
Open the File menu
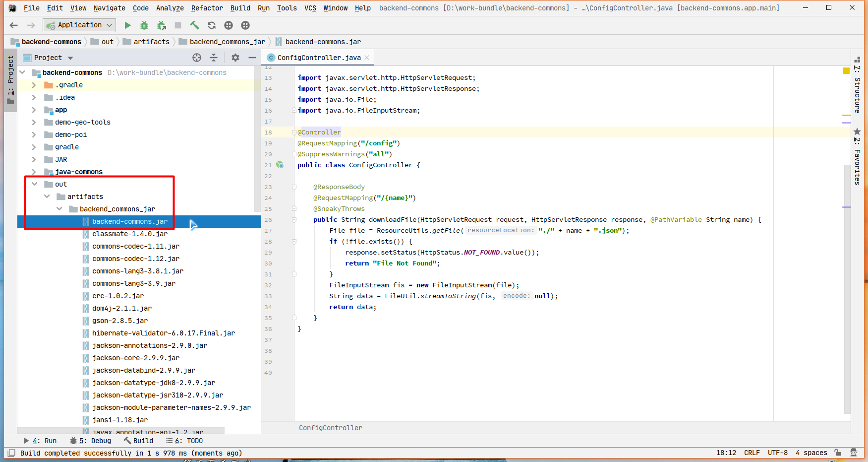(x=31, y=8)
